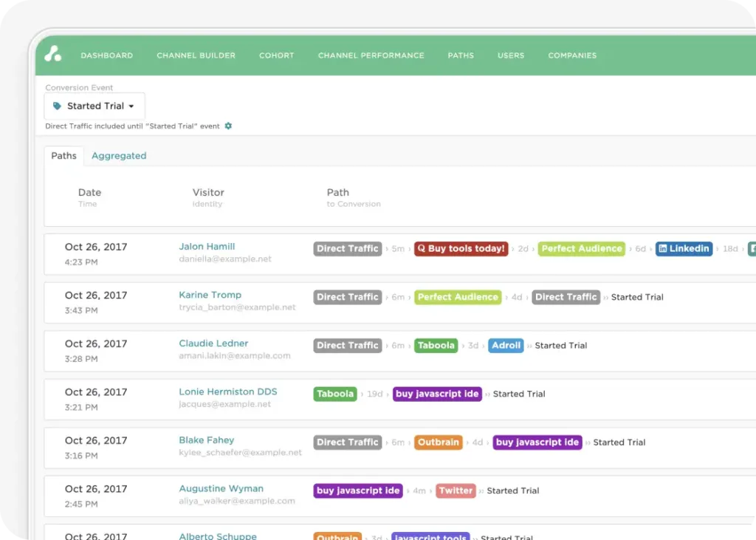756x540 pixels.
Task: Click the tag icon in Started Trial selector
Action: 58,106
